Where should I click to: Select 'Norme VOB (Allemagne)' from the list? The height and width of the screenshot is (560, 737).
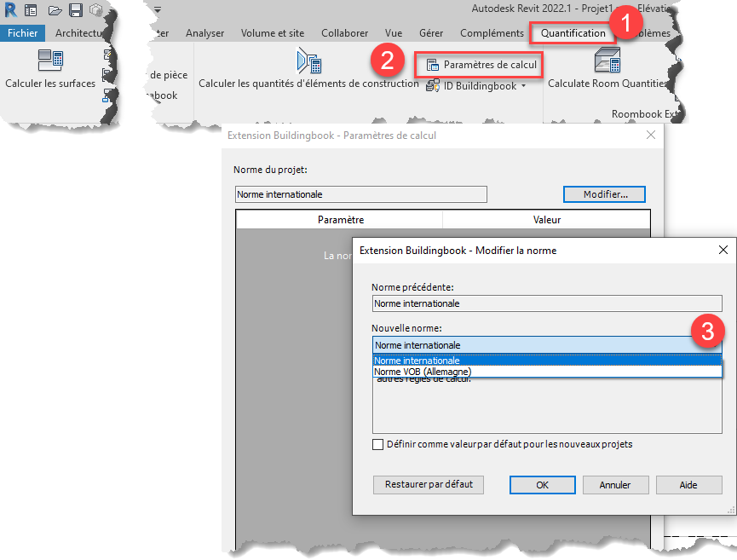click(423, 372)
